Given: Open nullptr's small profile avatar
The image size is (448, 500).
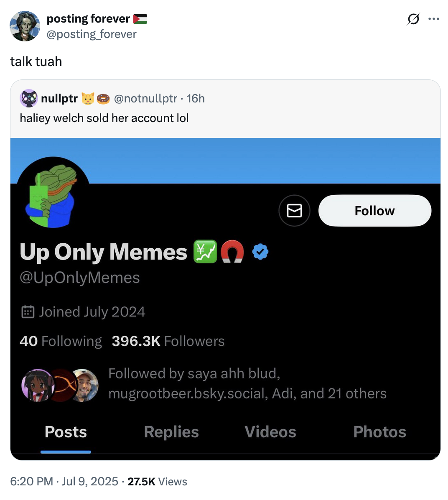Looking at the screenshot, I should (28, 98).
